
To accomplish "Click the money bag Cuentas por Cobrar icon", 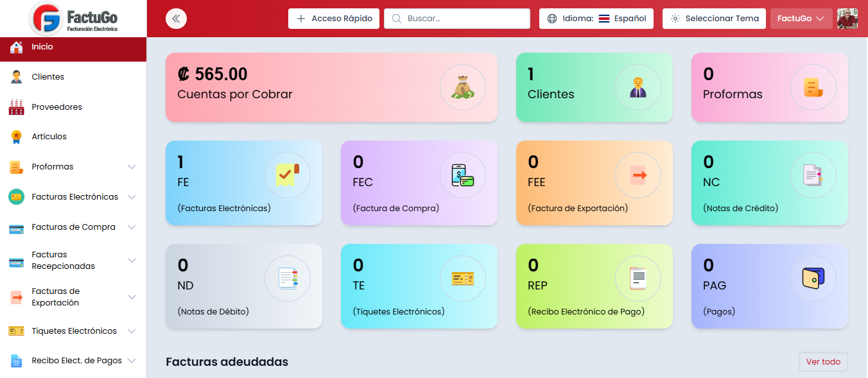I will pos(462,87).
